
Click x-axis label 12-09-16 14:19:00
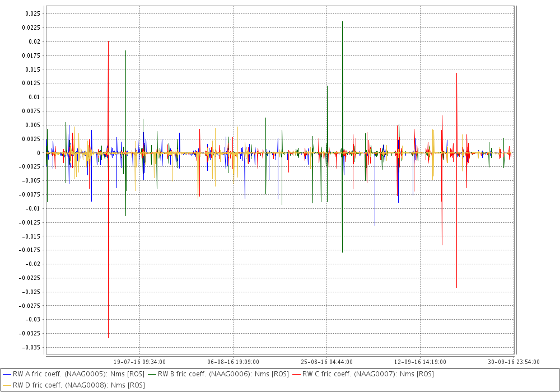pyautogui.click(x=420, y=362)
